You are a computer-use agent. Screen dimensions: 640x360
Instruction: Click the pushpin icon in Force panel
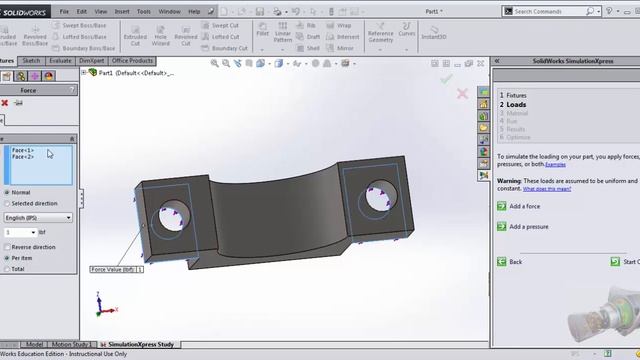point(18,103)
